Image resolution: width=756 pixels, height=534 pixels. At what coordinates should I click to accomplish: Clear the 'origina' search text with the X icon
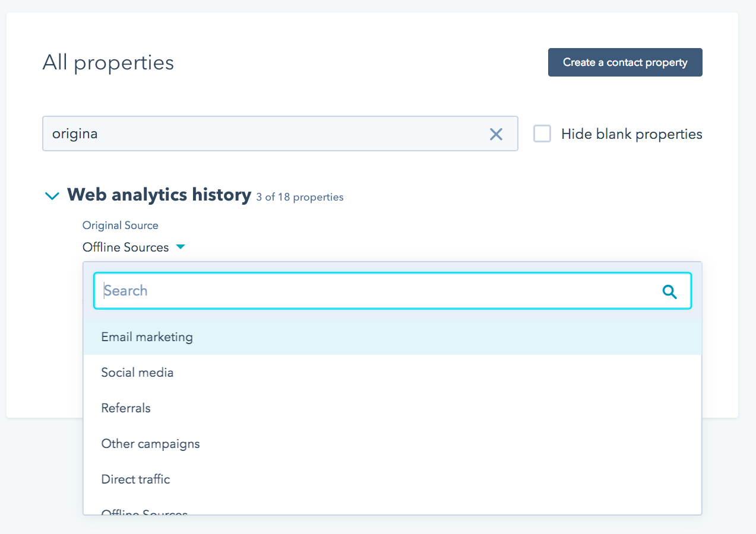pos(496,134)
